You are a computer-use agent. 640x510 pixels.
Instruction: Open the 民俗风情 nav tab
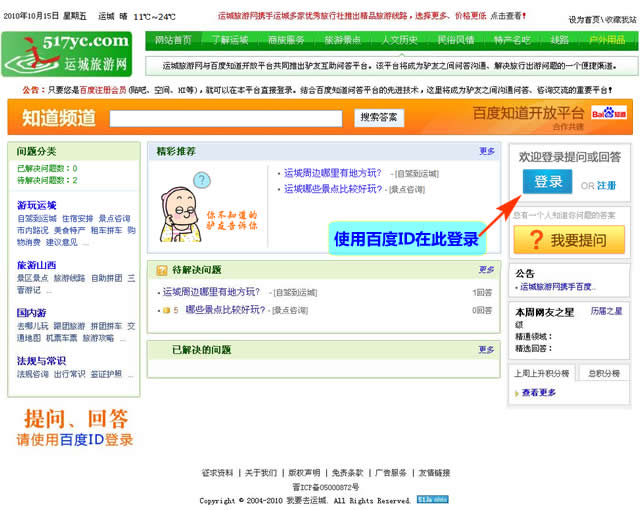click(456, 40)
